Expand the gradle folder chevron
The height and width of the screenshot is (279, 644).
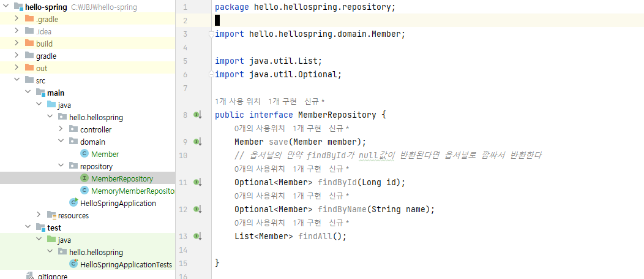[x=17, y=56]
